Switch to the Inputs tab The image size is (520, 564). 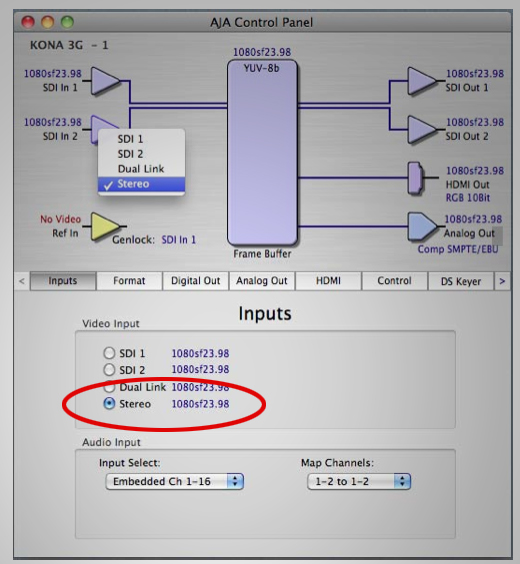click(x=63, y=281)
